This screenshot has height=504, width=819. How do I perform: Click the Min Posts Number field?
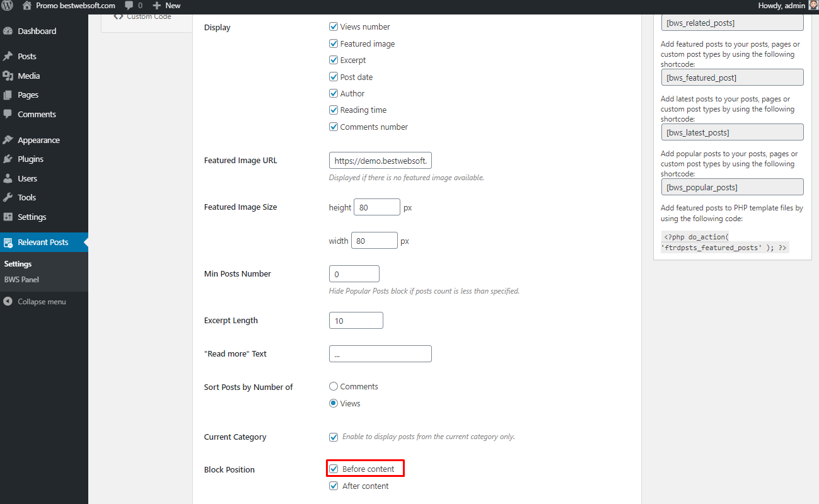point(354,274)
